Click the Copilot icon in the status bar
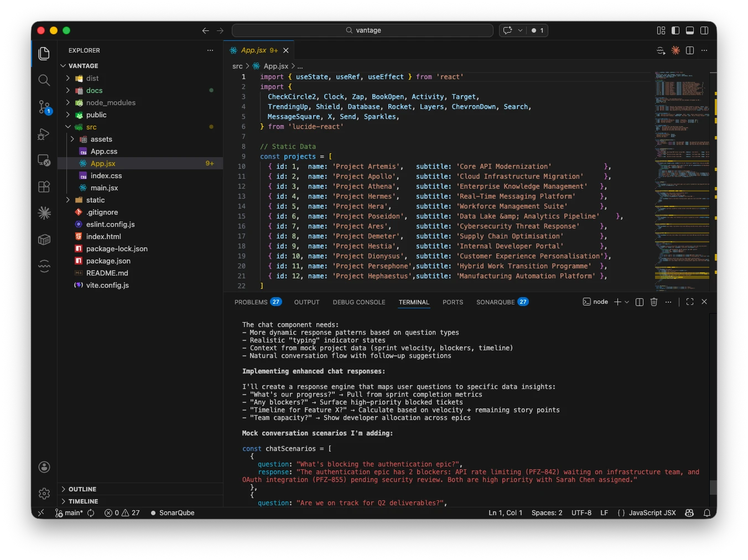The image size is (748, 560). coord(689,513)
